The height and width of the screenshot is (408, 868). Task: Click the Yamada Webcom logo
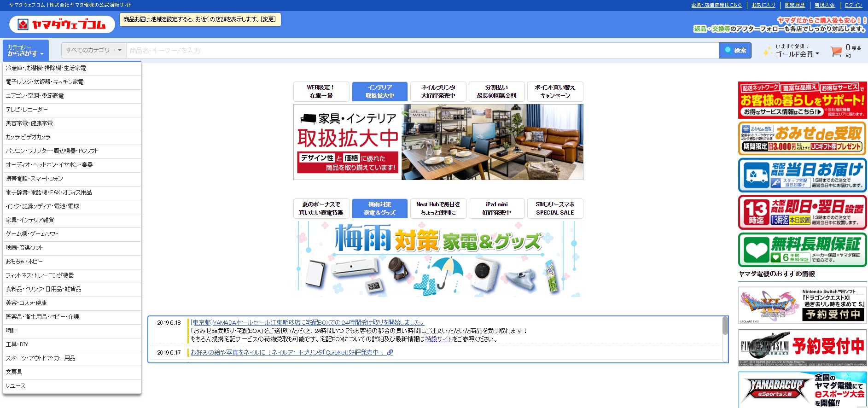62,24
